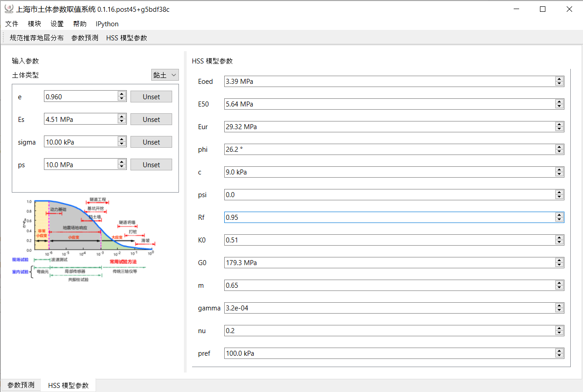Increase Eoed value using spinner up arrow
Screen dimensions: 583x392
coord(559,79)
